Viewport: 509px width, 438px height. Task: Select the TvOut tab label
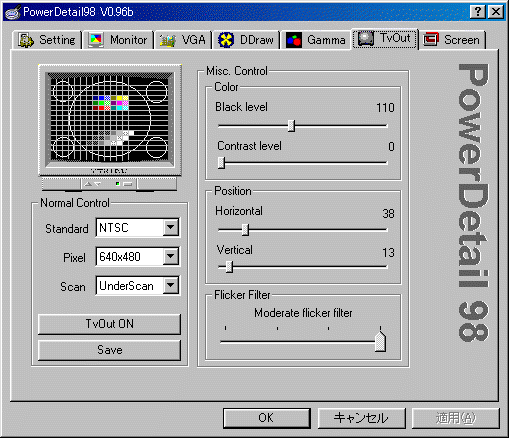click(395, 38)
